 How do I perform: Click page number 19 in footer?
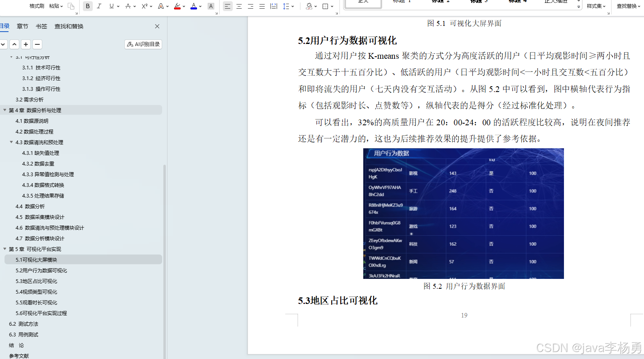coord(464,315)
